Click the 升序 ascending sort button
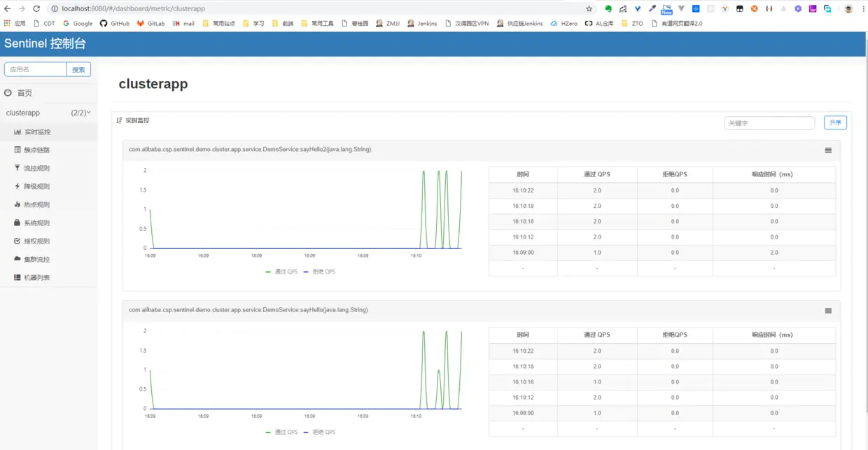Screen dimensions: 868x450 click(835, 122)
